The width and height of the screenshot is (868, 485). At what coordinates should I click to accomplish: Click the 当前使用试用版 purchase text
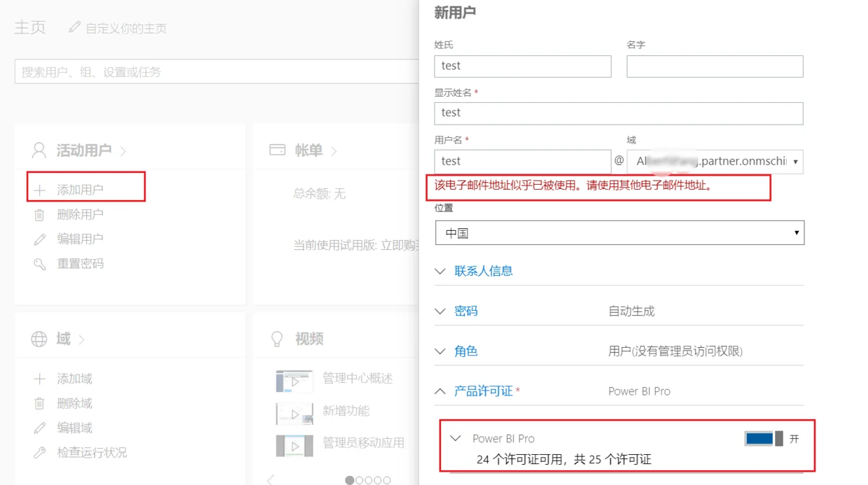pos(356,245)
